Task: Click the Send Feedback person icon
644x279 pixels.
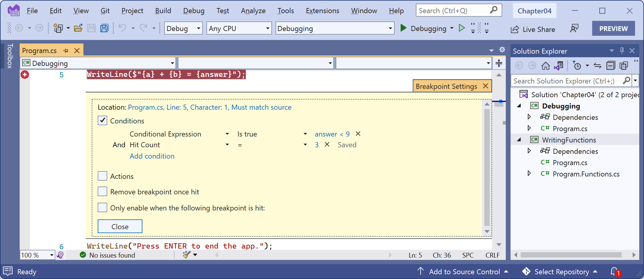Action: pos(574,28)
